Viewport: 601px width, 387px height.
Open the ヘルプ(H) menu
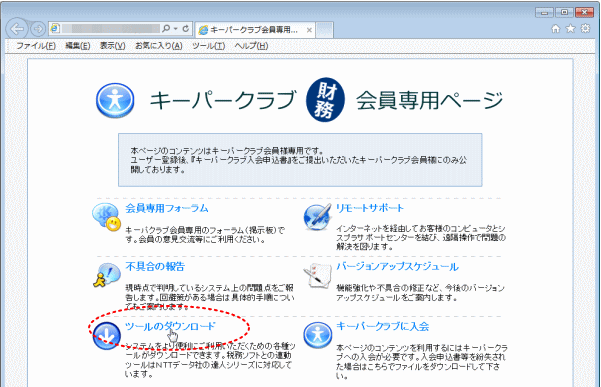point(251,46)
